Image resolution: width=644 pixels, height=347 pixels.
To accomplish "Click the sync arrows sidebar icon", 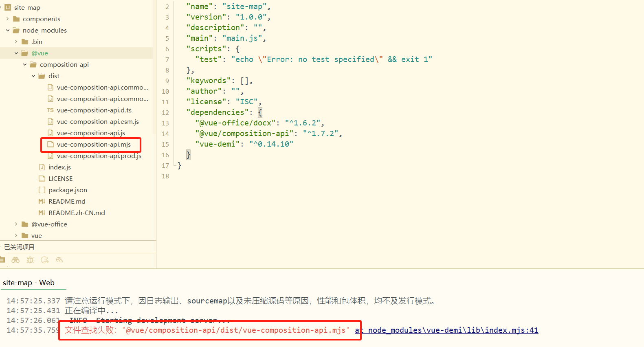I will click(45, 260).
